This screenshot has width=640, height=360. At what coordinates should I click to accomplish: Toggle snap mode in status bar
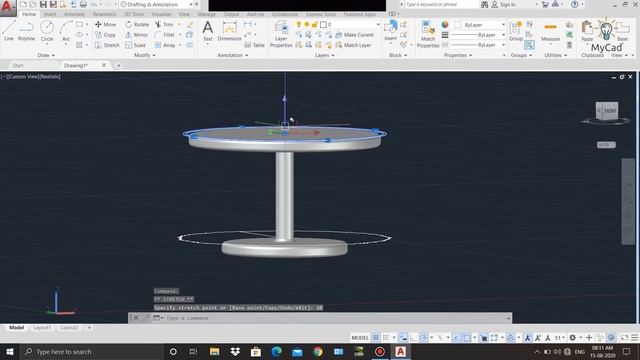[x=386, y=338]
